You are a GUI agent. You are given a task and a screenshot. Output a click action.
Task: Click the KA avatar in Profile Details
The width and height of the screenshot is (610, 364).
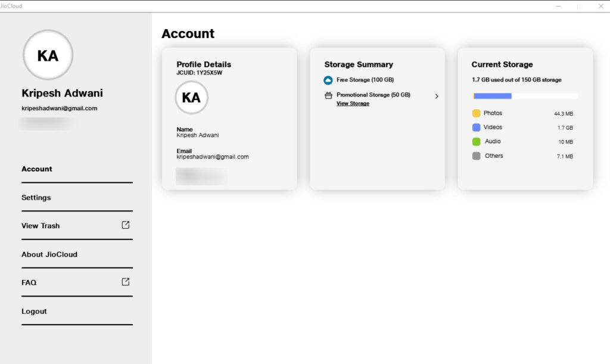pyautogui.click(x=191, y=98)
